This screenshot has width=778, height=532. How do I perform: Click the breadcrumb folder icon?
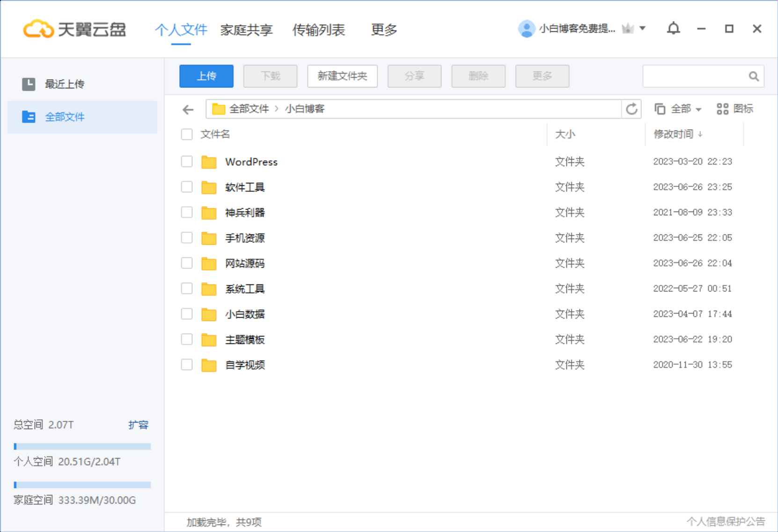[219, 109]
